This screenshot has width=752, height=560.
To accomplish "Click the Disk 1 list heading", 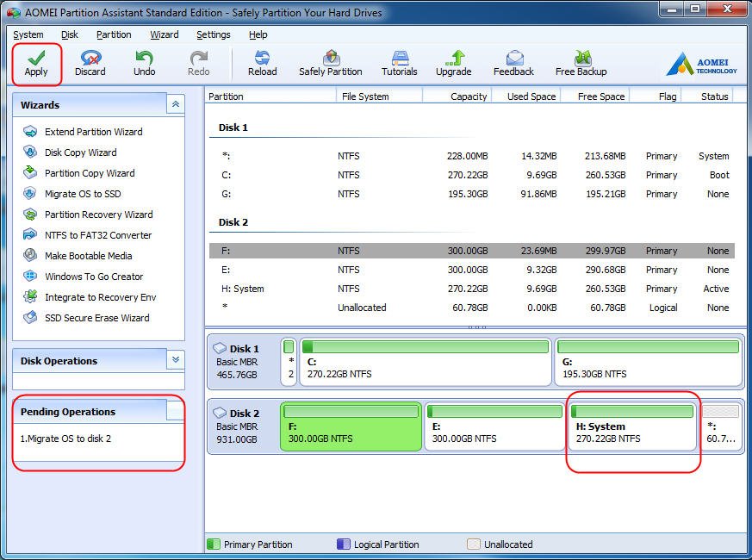I will [x=233, y=128].
